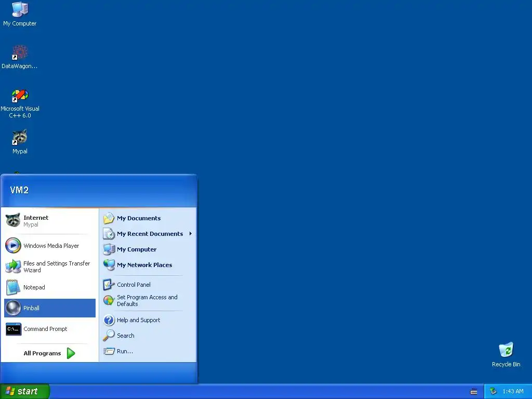Image resolution: width=532 pixels, height=399 pixels.
Task: Click the Transfer Wizard icon
Action: 13,267
